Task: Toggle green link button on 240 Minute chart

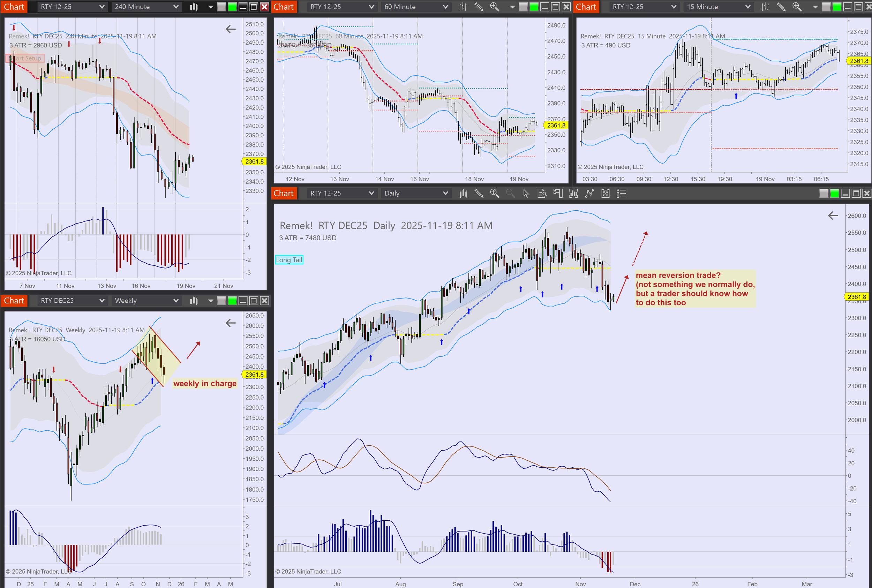Action: [232, 7]
